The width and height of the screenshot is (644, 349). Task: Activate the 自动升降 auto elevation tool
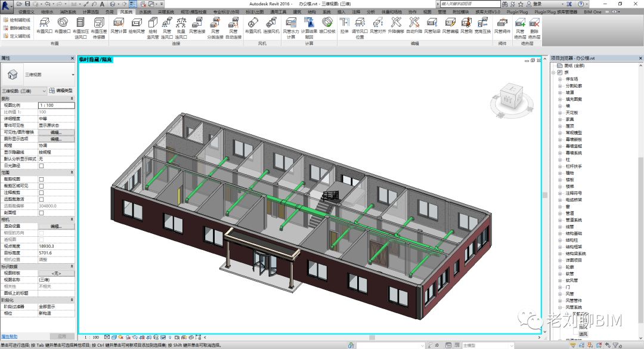pyautogui.click(x=414, y=26)
